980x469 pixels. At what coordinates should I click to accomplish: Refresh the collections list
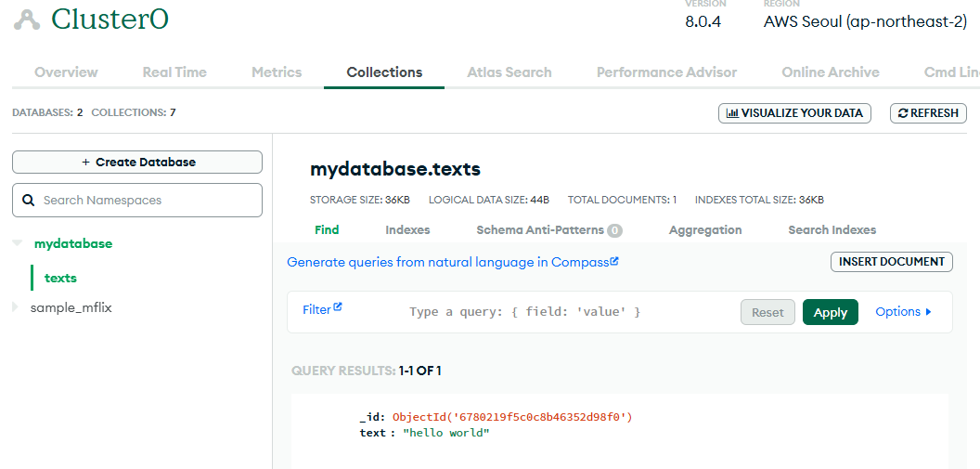[x=928, y=113]
